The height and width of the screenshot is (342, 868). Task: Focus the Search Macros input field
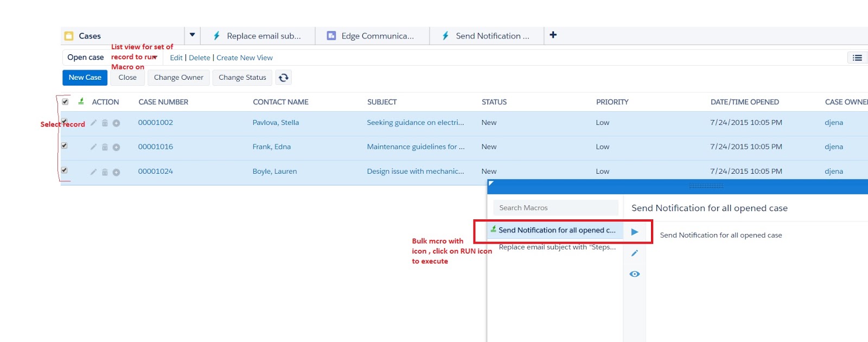point(556,208)
